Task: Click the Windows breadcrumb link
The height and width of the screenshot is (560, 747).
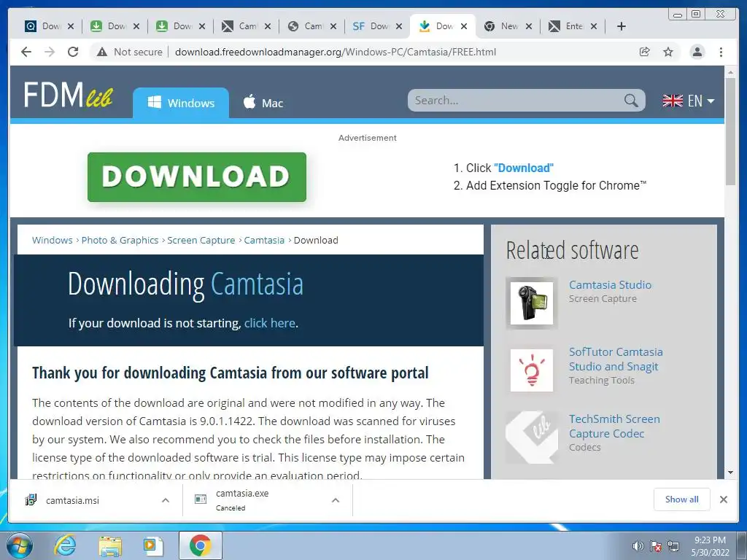Action: click(x=53, y=240)
